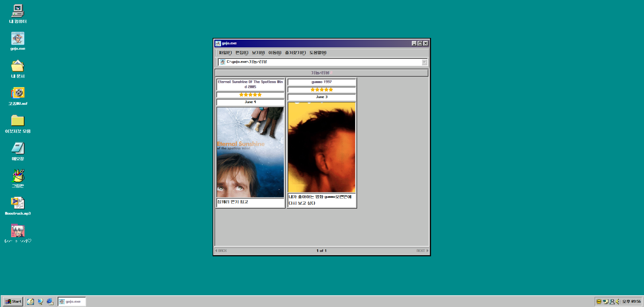644x307 pixels.
Task: Minimize the gojo.exe window
Action: pos(414,43)
